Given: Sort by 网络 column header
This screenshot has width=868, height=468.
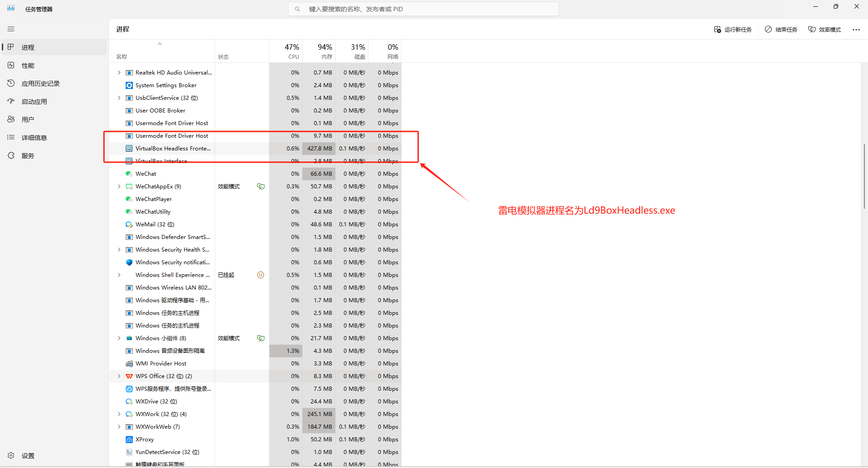Looking at the screenshot, I should point(385,51).
